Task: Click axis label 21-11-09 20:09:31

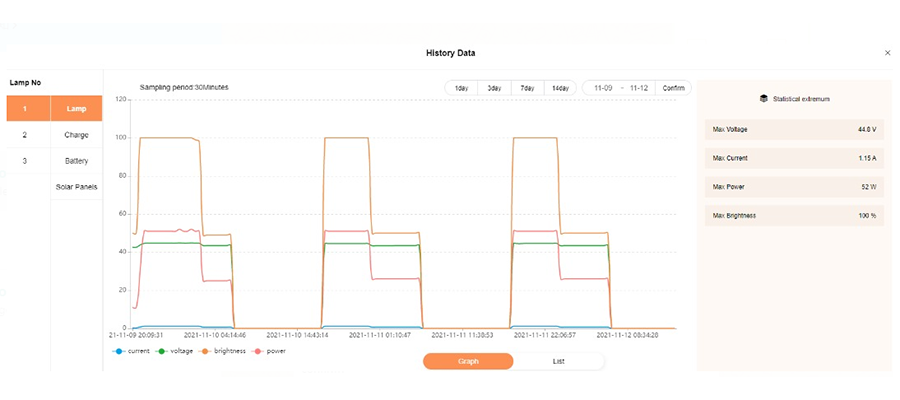Action: pos(137,333)
